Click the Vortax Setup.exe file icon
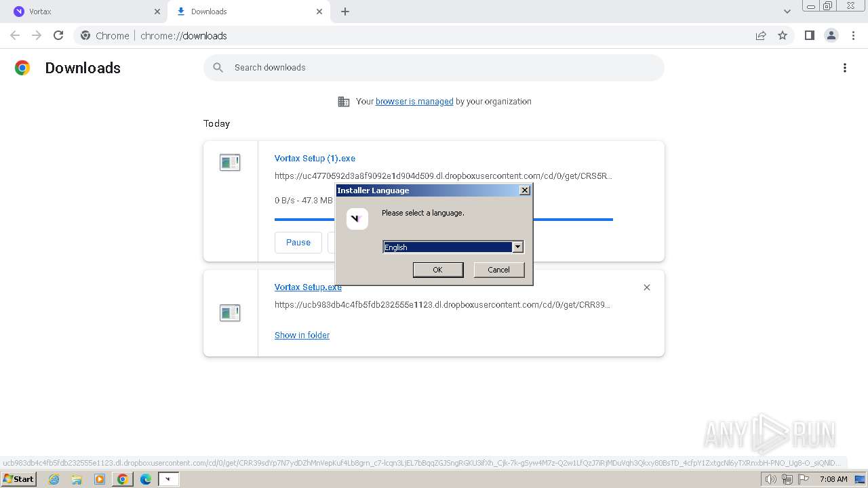The width and height of the screenshot is (868, 488). [x=230, y=313]
